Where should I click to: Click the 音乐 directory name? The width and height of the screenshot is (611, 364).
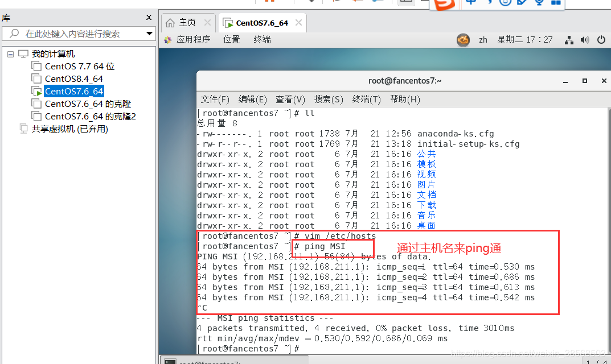pyautogui.click(x=427, y=216)
